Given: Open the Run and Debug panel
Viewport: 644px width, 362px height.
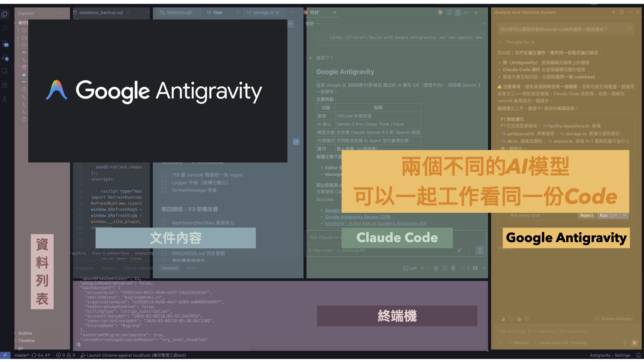Looking at the screenshot, I should click(5, 57).
